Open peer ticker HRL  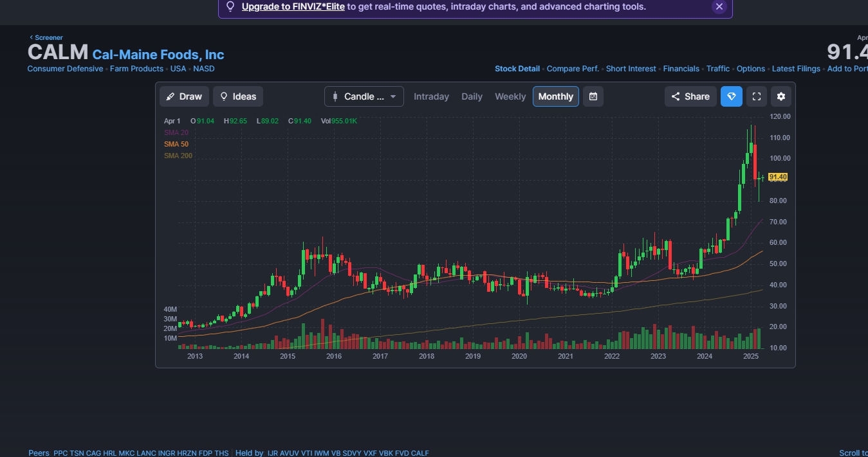111,453
